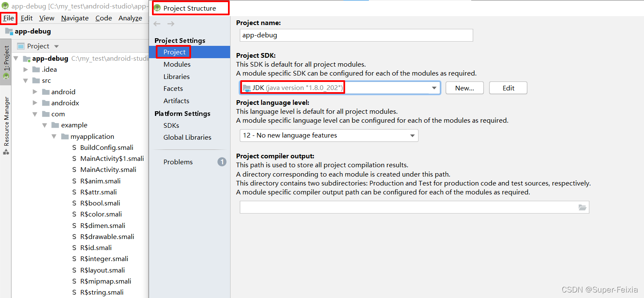644x298 pixels.
Task: Open the project language level dropdown
Action: (x=411, y=135)
